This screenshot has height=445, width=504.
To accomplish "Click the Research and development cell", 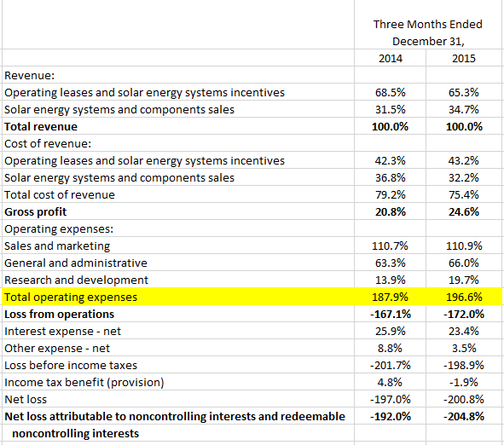I will tap(178, 280).
